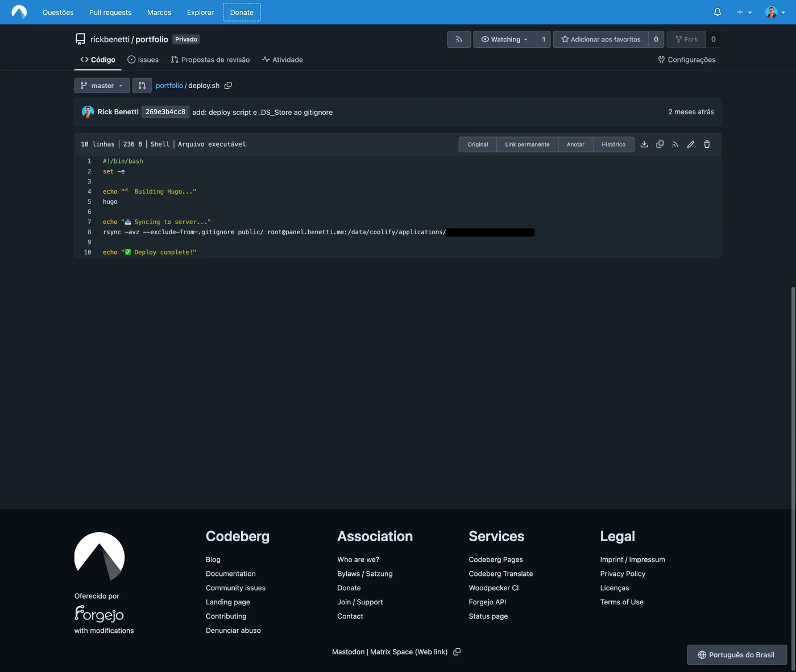796x672 pixels.
Task: Copy the Matrix Space web link icon
Action: (457, 652)
